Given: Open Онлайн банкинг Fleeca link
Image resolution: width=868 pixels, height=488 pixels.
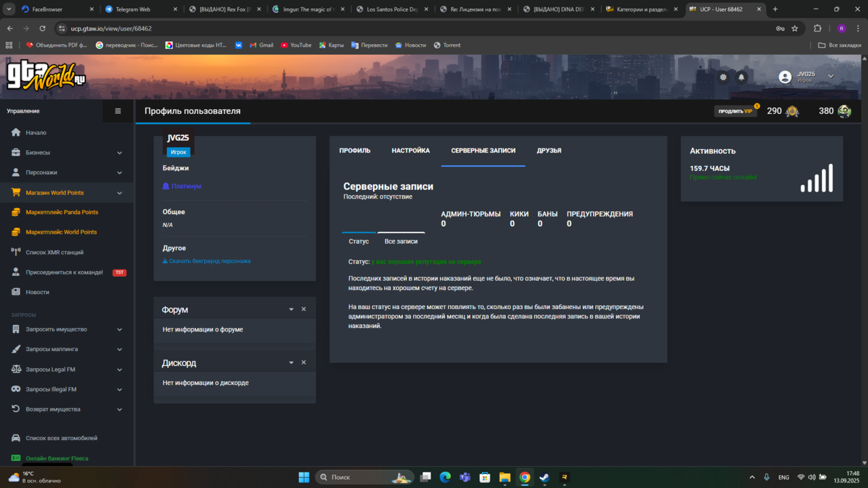Looking at the screenshot, I should pyautogui.click(x=57, y=458).
